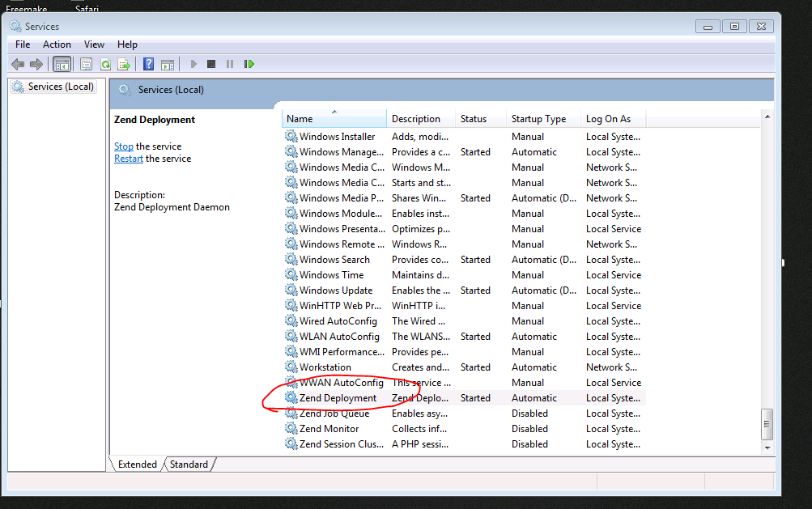Click the Pause Service toolbar icon
This screenshot has width=812, height=509.
click(x=230, y=64)
